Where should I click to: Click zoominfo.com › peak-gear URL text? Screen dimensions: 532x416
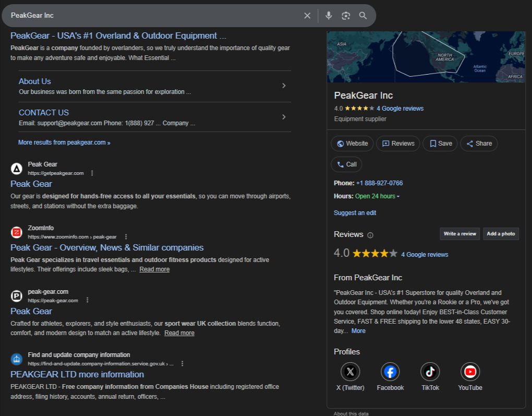tap(72, 236)
